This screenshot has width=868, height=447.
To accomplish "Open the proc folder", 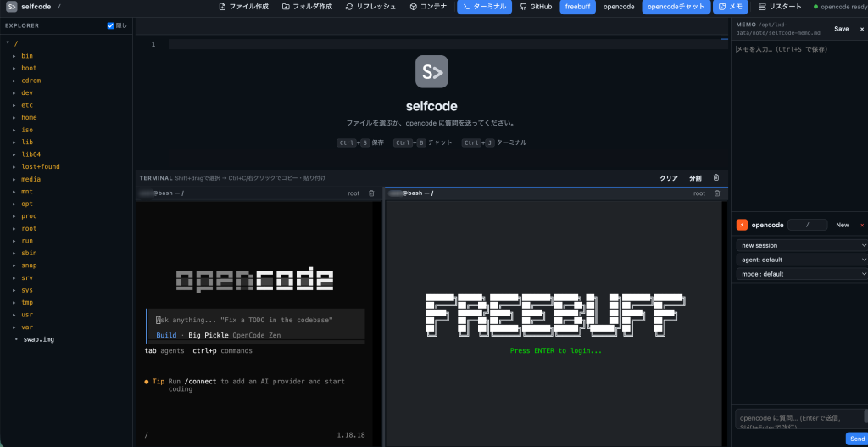I will coord(29,216).
